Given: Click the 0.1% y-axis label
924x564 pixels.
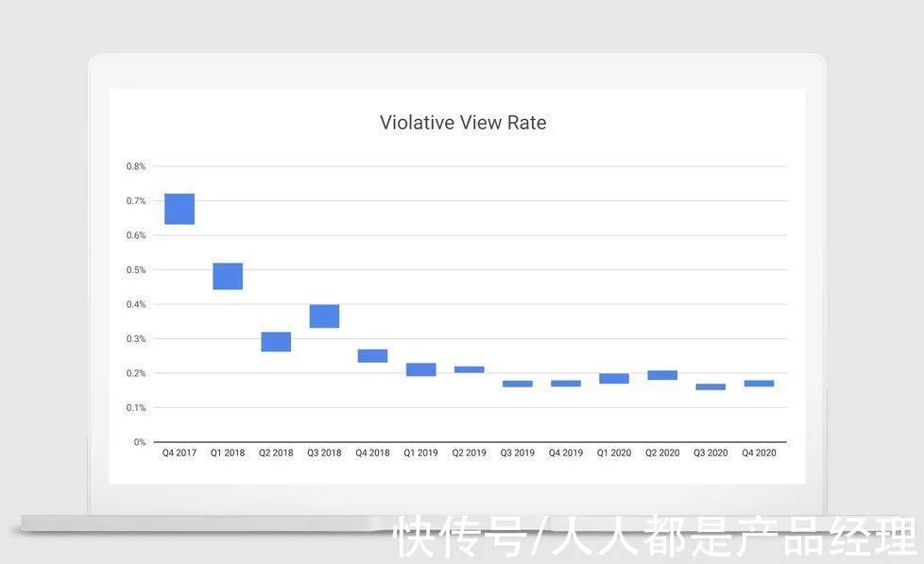Looking at the screenshot, I should pyautogui.click(x=135, y=408).
